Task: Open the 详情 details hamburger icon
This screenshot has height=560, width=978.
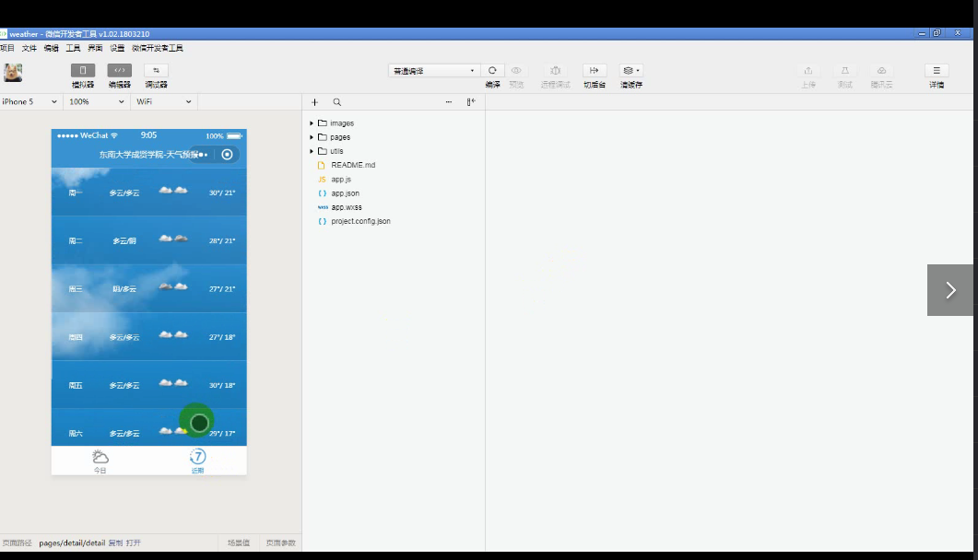Action: (x=937, y=70)
